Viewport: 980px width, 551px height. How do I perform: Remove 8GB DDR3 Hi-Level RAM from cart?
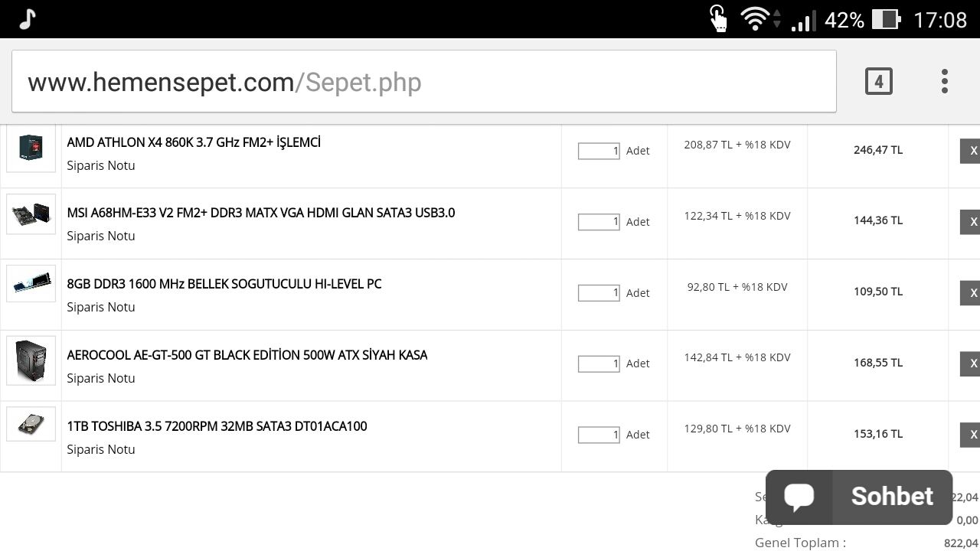[x=970, y=293]
